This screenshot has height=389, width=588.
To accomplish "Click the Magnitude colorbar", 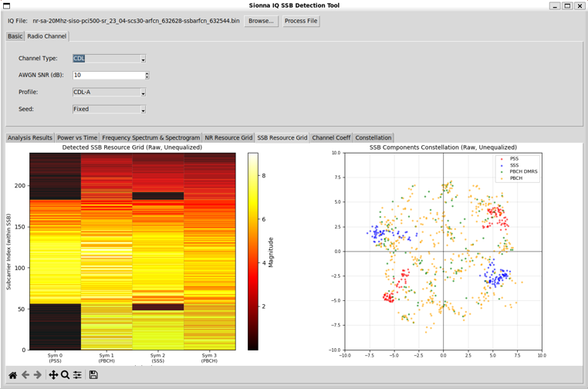I will tap(253, 251).
